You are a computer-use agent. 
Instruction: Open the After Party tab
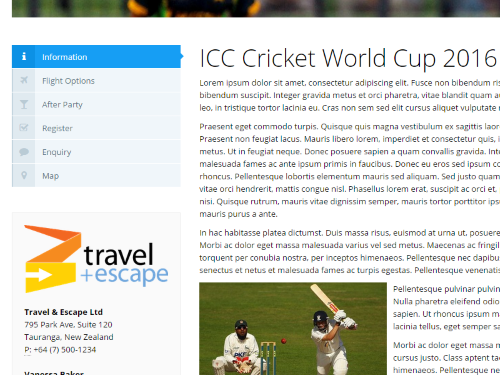(96, 104)
